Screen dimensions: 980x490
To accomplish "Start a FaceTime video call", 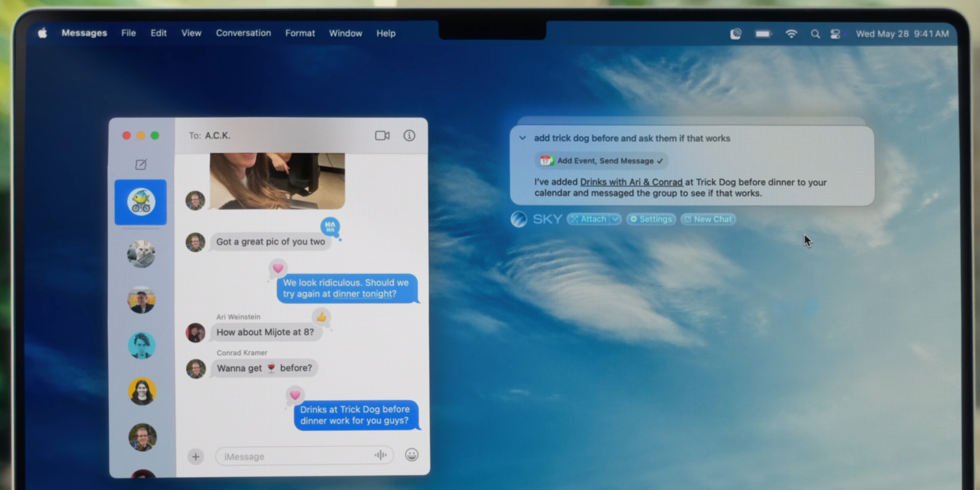I will 382,136.
